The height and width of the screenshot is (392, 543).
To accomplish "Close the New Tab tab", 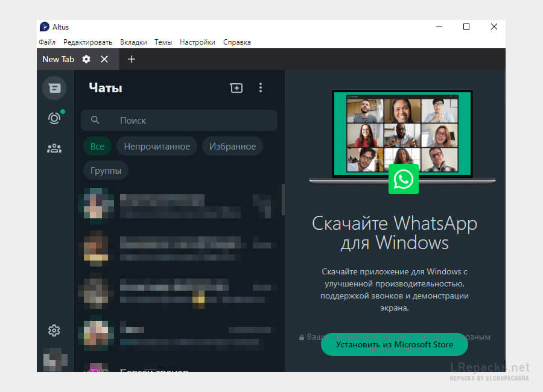I will click(x=104, y=59).
